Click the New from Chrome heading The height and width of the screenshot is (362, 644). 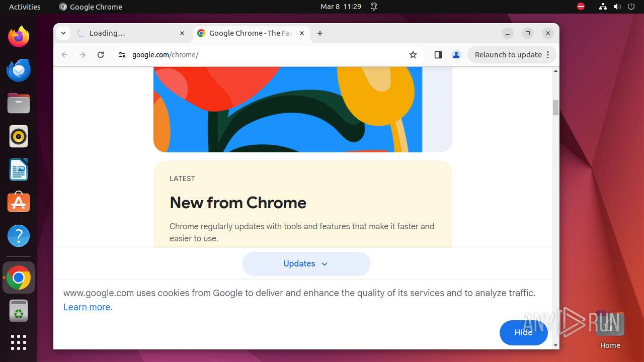click(238, 203)
